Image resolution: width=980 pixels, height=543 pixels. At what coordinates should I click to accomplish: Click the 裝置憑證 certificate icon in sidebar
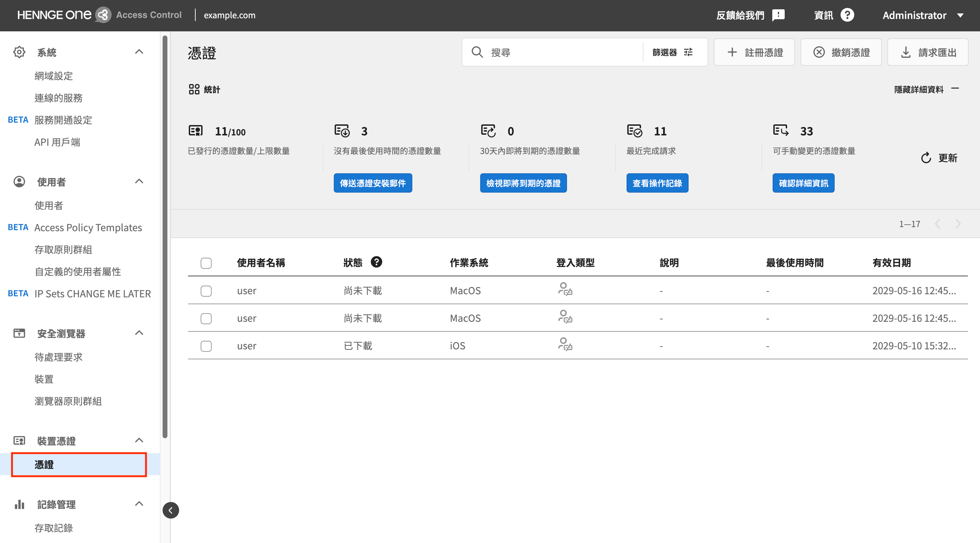(19, 441)
